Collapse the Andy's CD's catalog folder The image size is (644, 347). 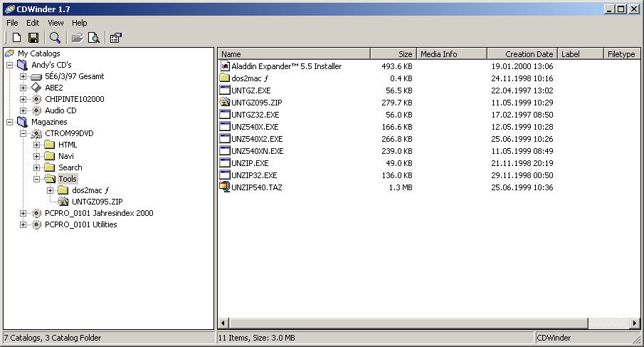10,65
